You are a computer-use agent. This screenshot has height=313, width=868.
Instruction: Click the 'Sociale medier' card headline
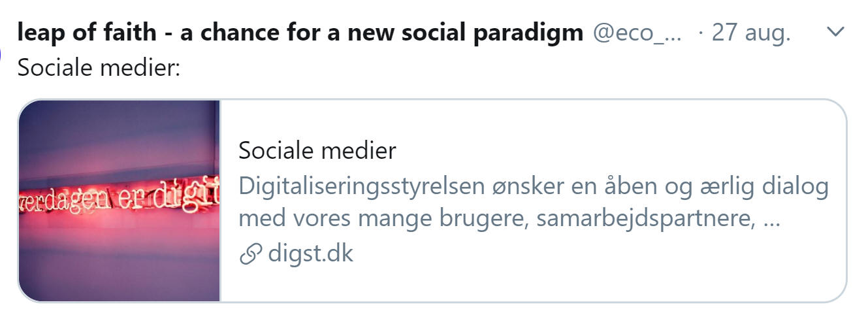[x=317, y=151]
